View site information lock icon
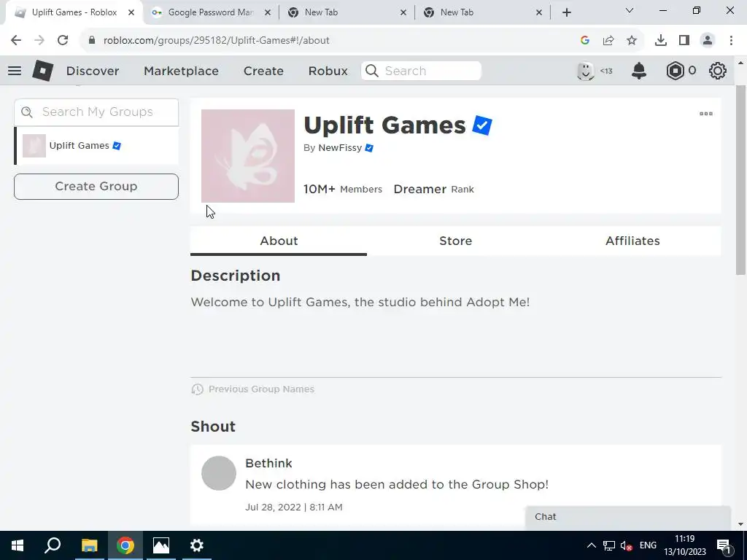Screen dimensions: 747x560 [92, 41]
